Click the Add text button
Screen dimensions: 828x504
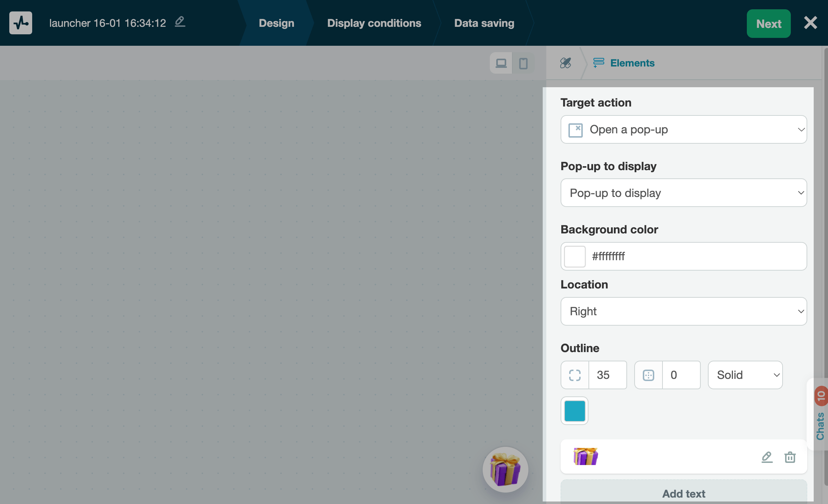point(684,493)
